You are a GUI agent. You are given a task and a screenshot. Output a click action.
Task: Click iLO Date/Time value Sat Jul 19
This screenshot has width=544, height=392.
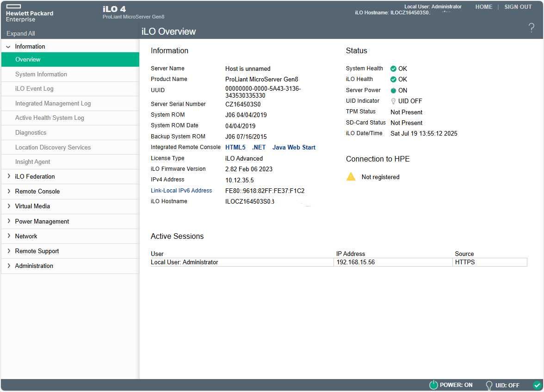click(x=424, y=133)
